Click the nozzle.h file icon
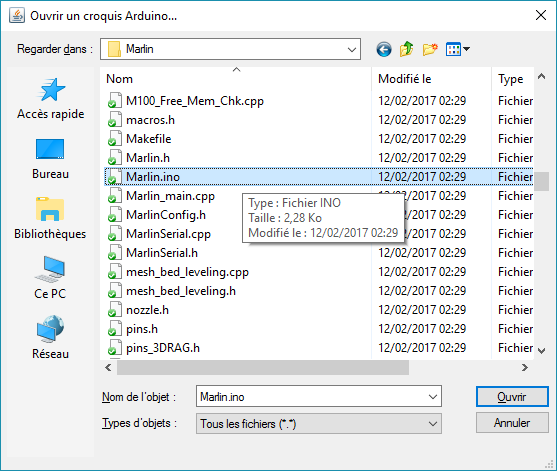 coord(114,310)
